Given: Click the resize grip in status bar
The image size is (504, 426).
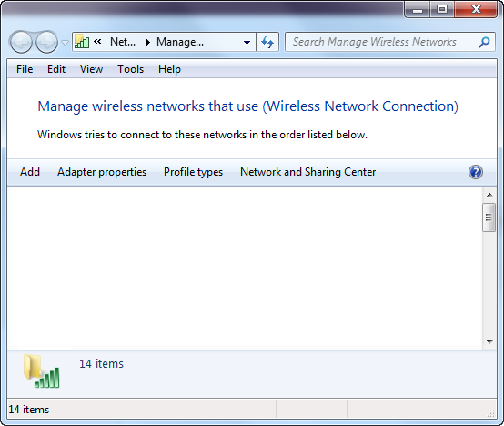Looking at the screenshot, I should [x=491, y=413].
